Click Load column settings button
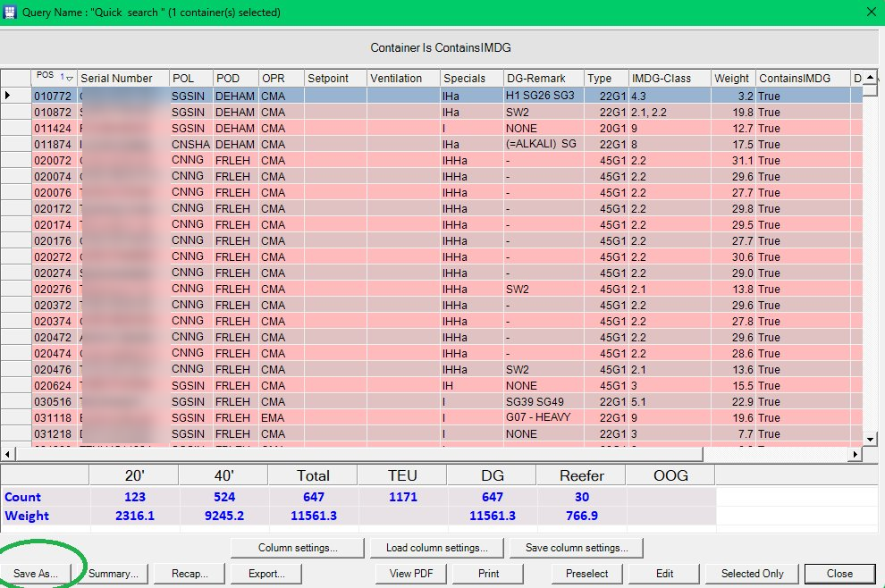 (436, 548)
